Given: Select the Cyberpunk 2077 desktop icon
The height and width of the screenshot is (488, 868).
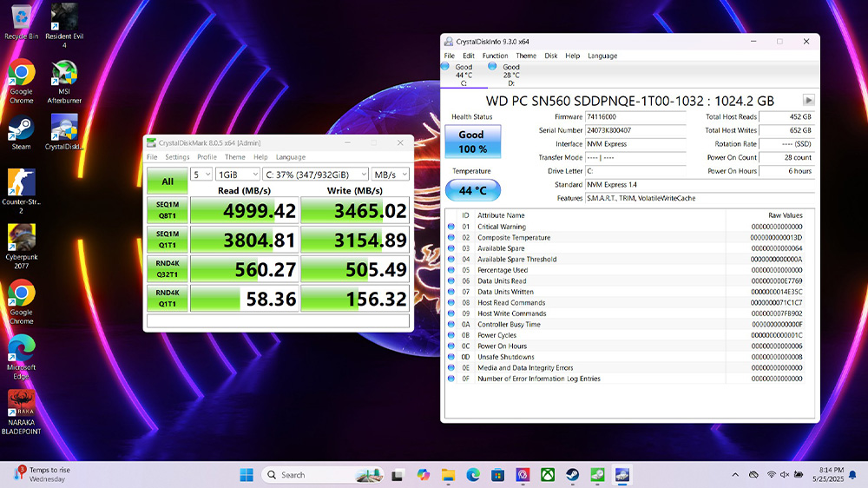Looking at the screenshot, I should [x=21, y=247].
